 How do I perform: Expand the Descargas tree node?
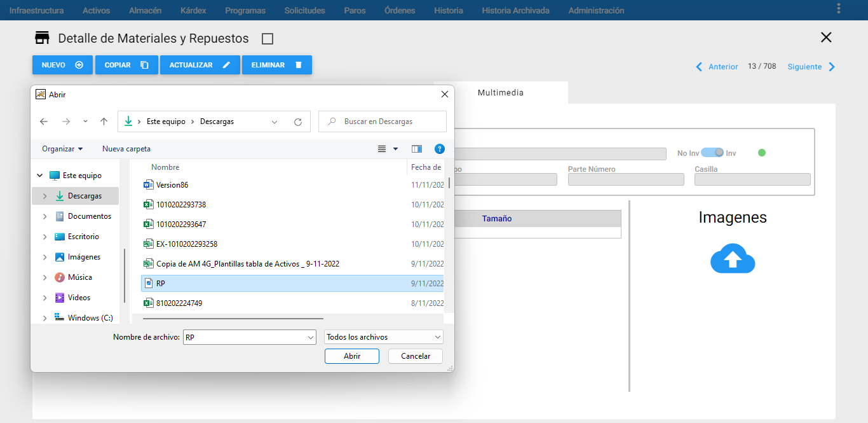click(x=44, y=196)
